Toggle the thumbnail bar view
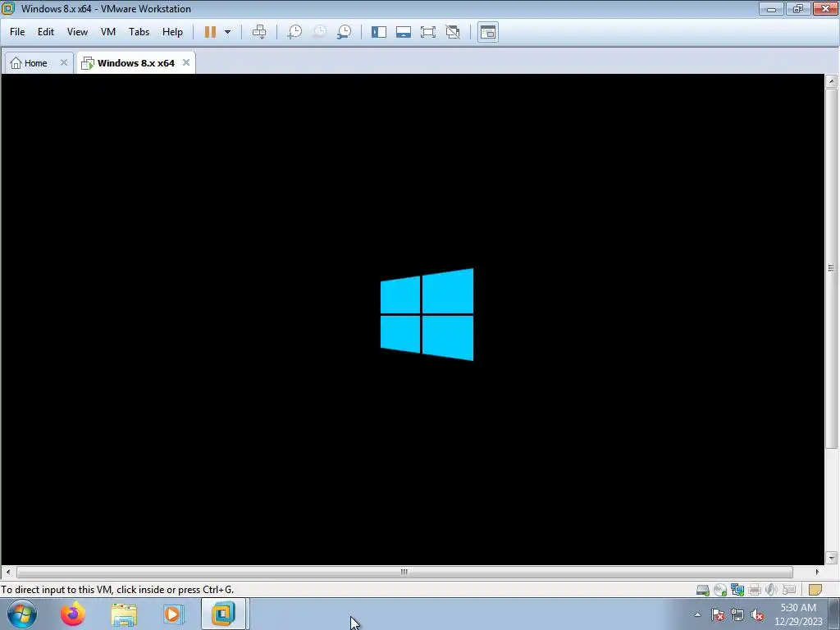This screenshot has height=630, width=840. point(404,32)
